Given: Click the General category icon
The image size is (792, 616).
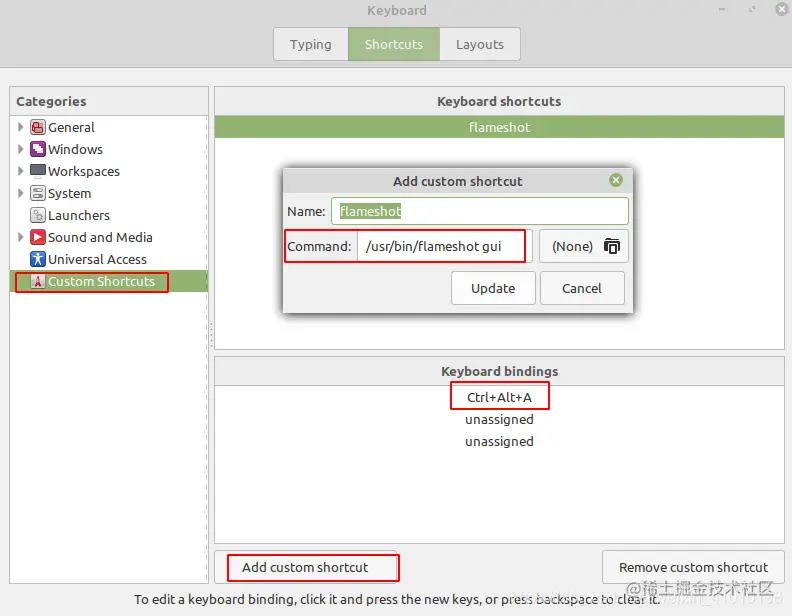Looking at the screenshot, I should click(37, 127).
